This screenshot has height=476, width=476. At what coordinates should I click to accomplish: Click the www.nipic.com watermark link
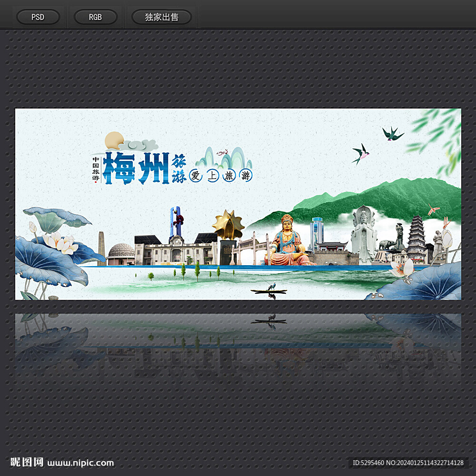(81, 463)
